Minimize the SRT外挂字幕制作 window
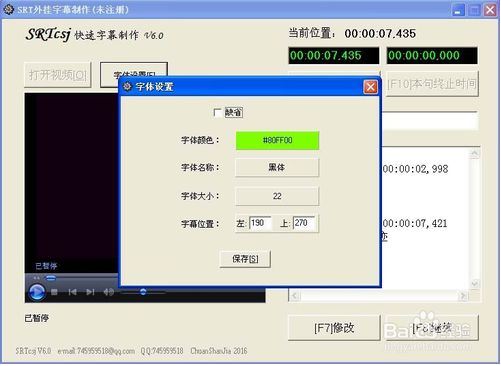The width and height of the screenshot is (501, 366). (x=458, y=10)
